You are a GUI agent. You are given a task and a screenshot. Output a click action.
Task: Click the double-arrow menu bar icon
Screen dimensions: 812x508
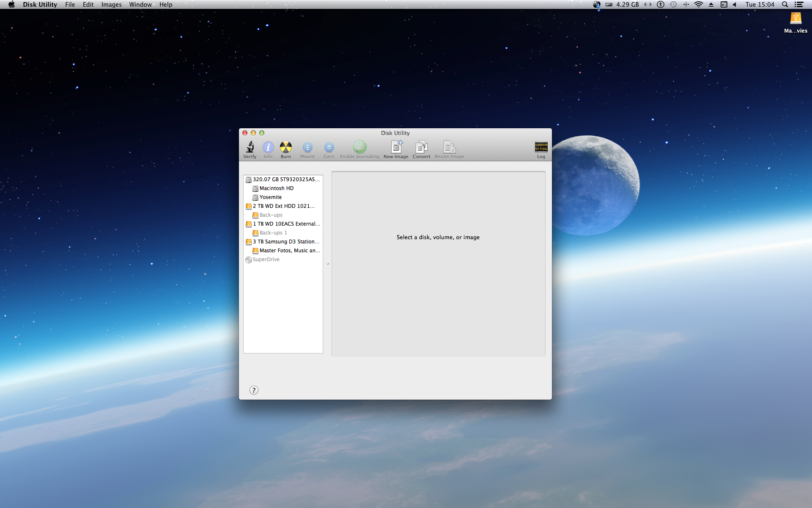648,5
